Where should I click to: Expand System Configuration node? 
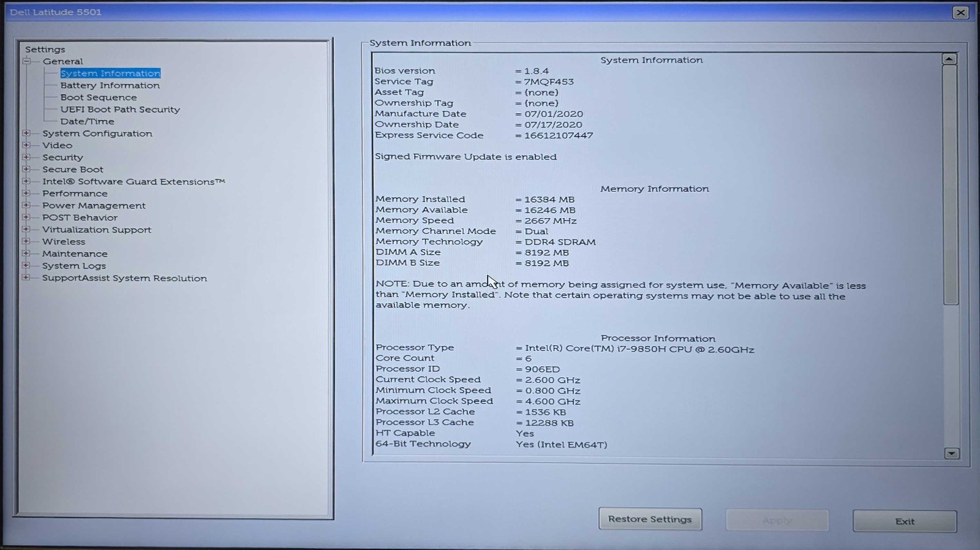26,133
